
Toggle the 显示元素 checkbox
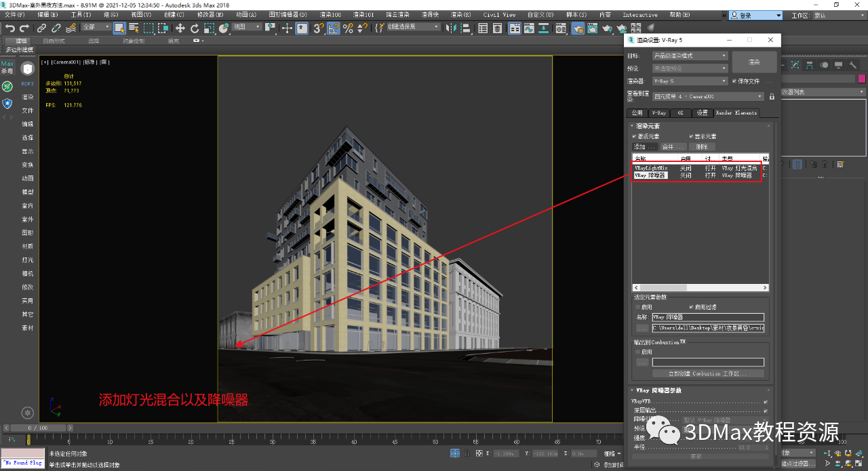click(x=691, y=136)
